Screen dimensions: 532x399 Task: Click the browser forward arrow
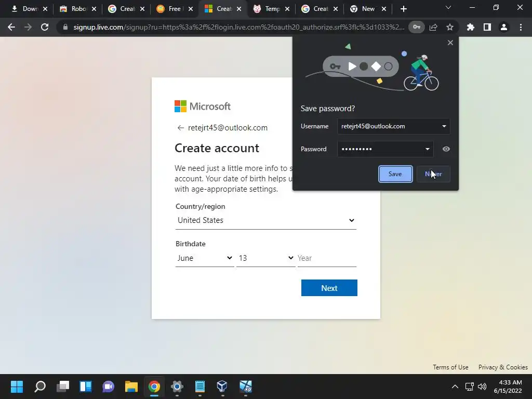pyautogui.click(x=28, y=27)
